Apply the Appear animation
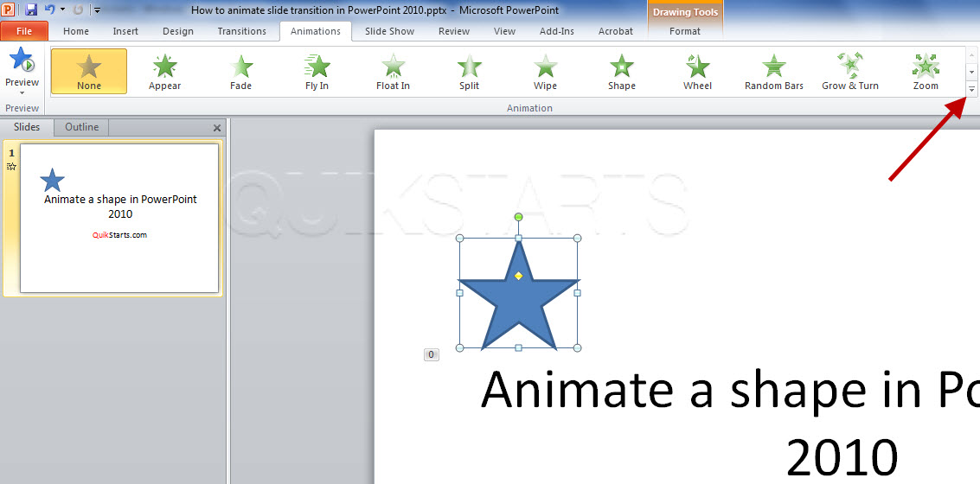This screenshot has width=980, height=484. [165, 71]
